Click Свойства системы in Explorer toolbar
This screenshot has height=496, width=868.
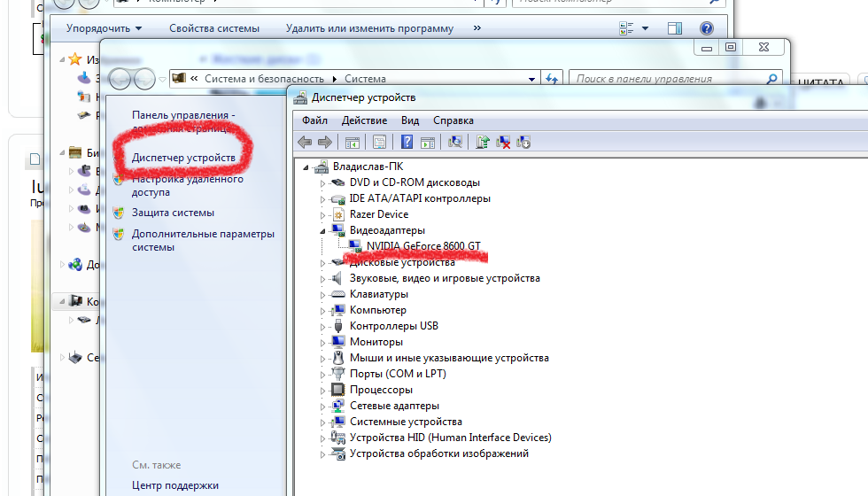(214, 28)
